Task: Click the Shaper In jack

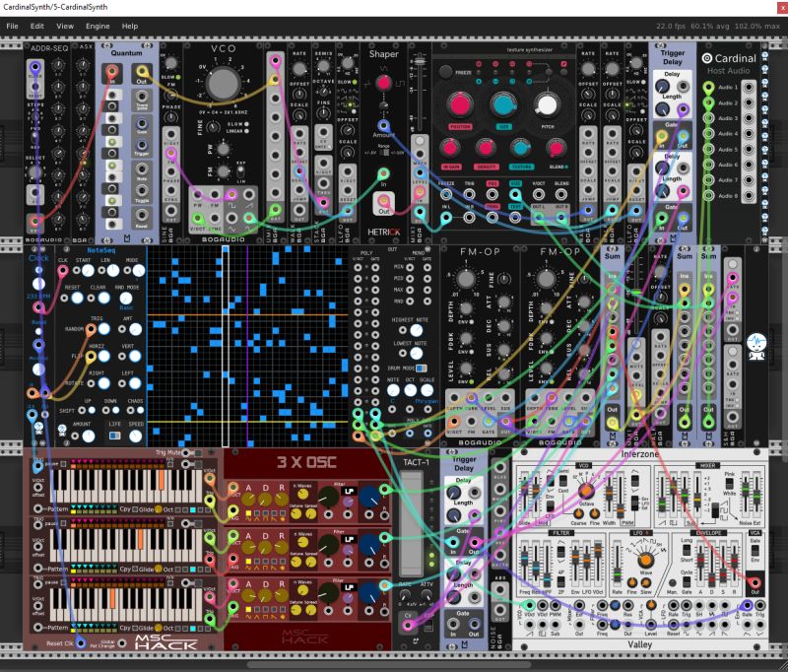Action: click(383, 173)
